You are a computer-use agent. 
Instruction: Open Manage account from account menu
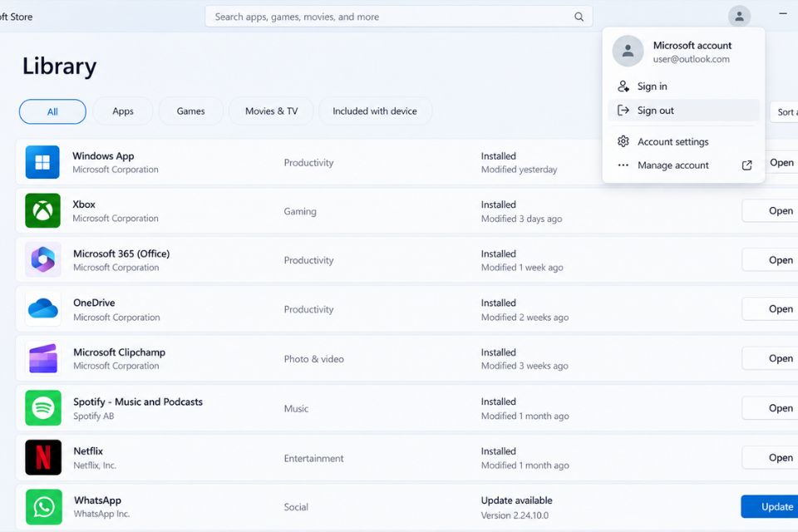(x=683, y=165)
